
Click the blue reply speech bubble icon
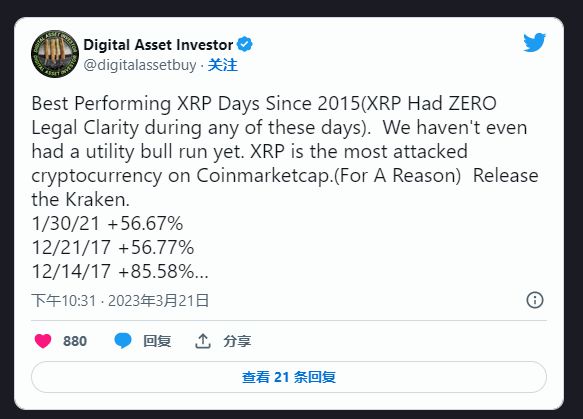point(123,341)
